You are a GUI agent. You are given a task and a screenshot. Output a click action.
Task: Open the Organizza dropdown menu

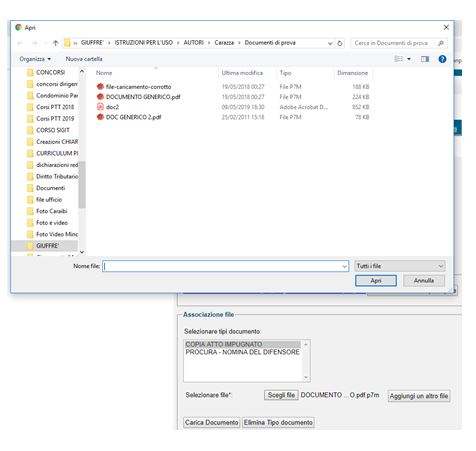point(35,59)
